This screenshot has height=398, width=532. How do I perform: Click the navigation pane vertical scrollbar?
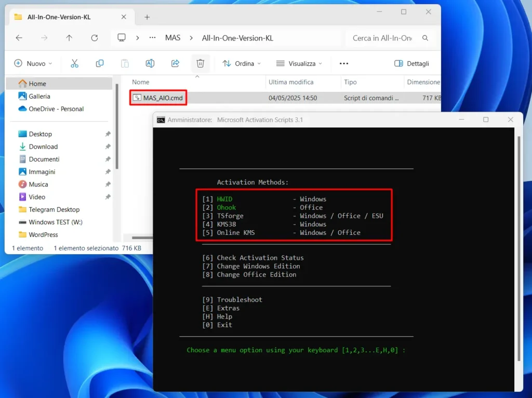coord(117,127)
